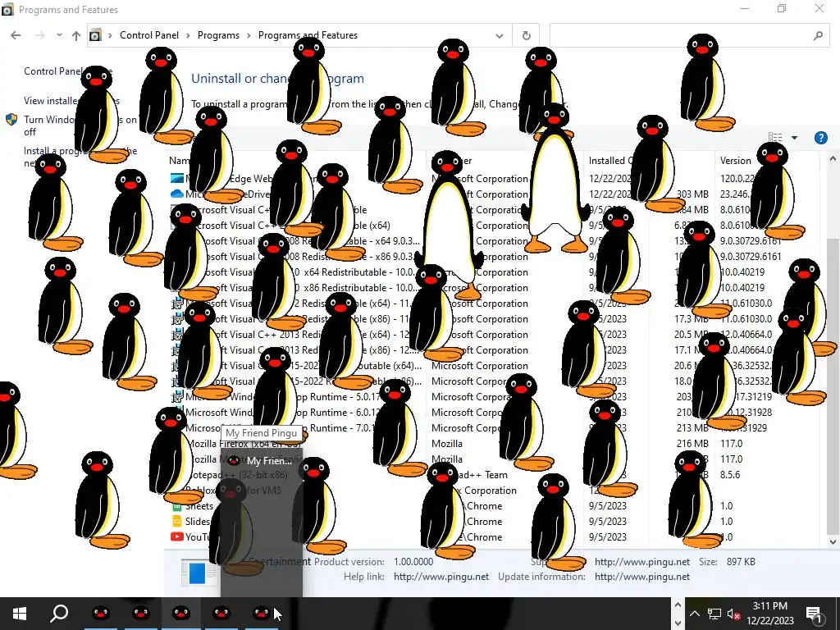Refresh the Programs and Features list
The image size is (840, 630).
(x=526, y=35)
